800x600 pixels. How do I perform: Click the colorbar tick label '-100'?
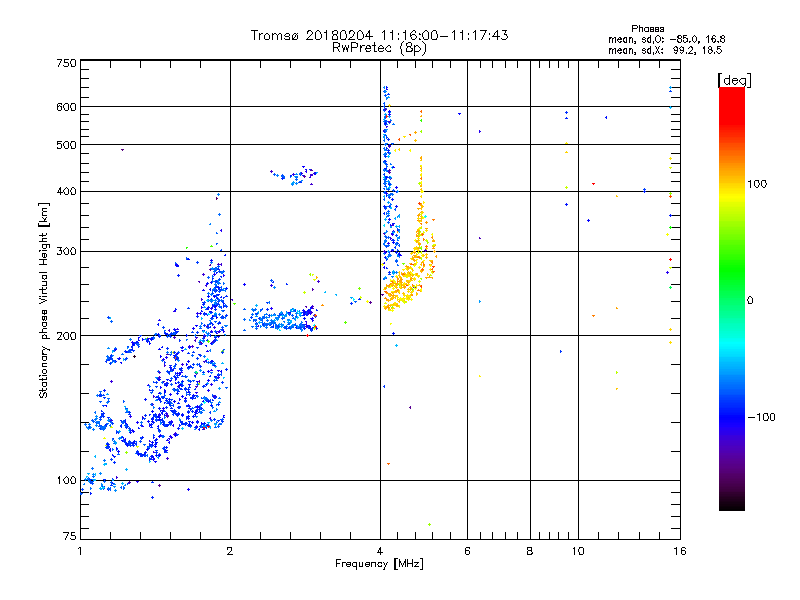pyautogui.click(x=761, y=417)
